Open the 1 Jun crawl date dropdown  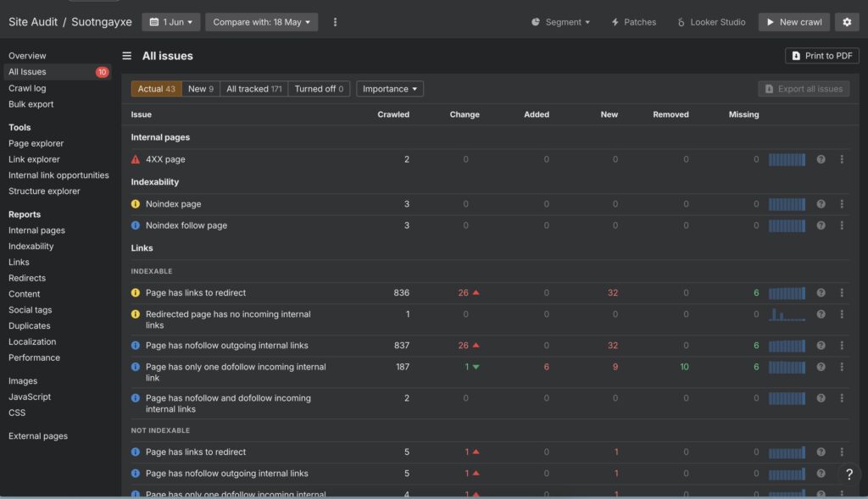171,22
